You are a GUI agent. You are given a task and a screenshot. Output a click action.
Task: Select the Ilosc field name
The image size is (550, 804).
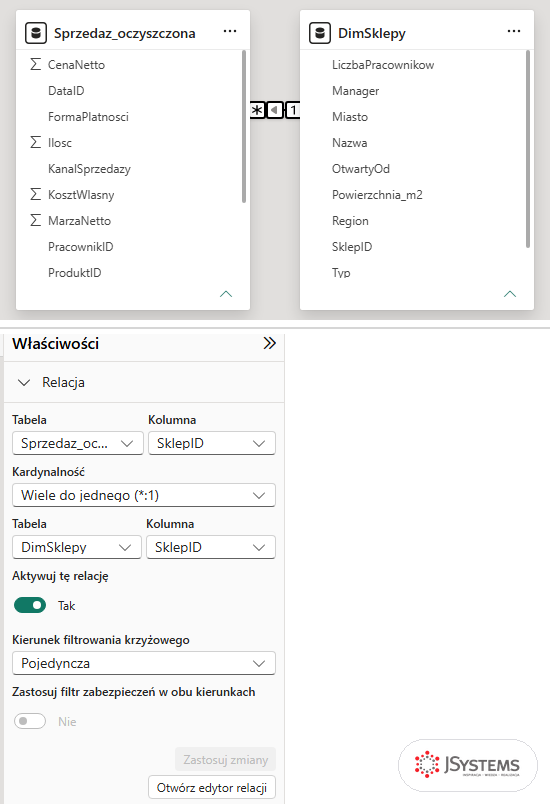pyautogui.click(x=60, y=143)
